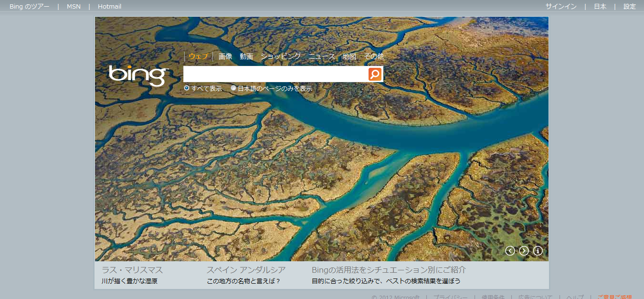Image resolution: width=644 pixels, height=299 pixels.
Task: Change region via the 日本 link
Action: click(600, 6)
